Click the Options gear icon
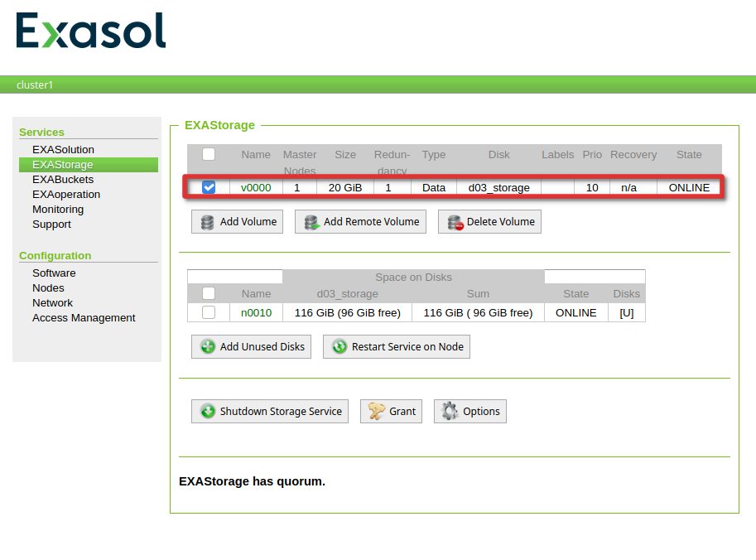 coord(450,412)
